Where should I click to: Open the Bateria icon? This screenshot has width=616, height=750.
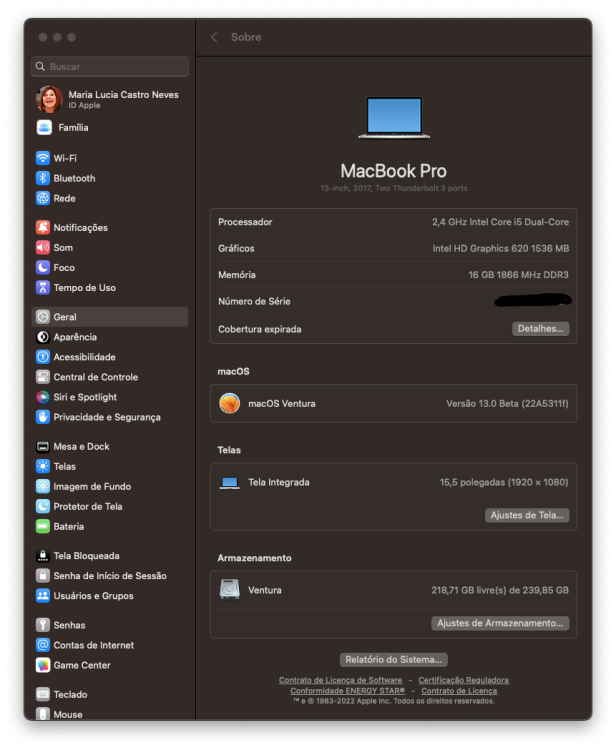(43, 527)
